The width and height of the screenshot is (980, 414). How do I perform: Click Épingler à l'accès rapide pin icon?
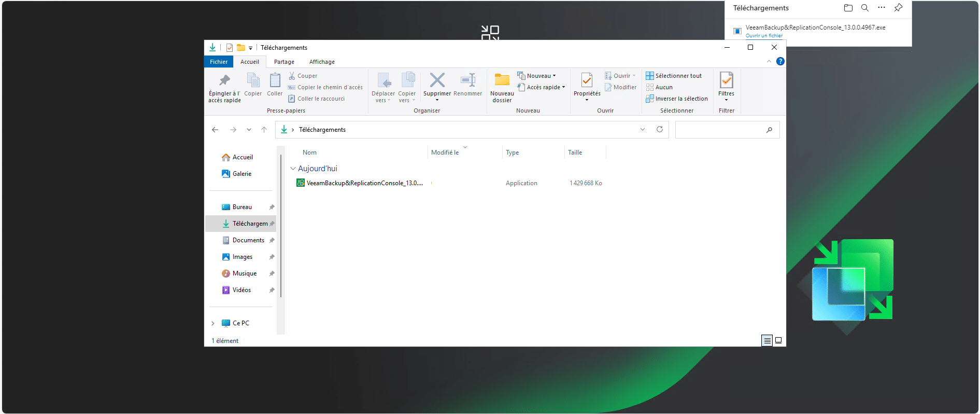[x=224, y=80]
